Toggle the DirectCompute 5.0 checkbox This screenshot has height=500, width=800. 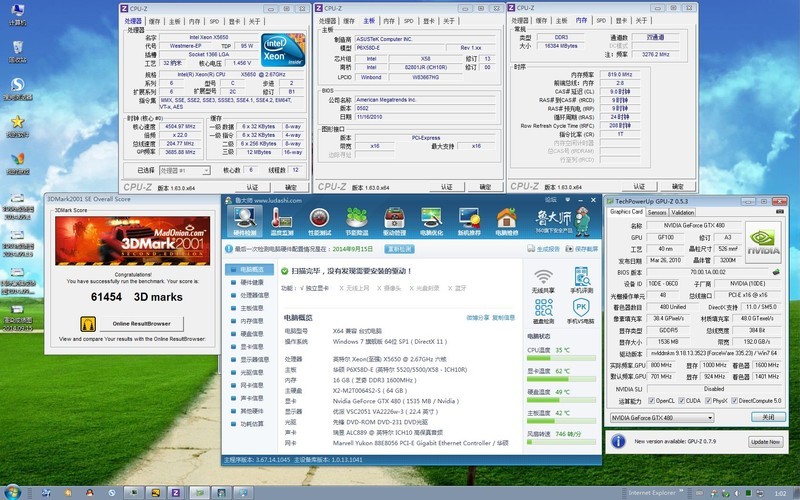[x=734, y=401]
